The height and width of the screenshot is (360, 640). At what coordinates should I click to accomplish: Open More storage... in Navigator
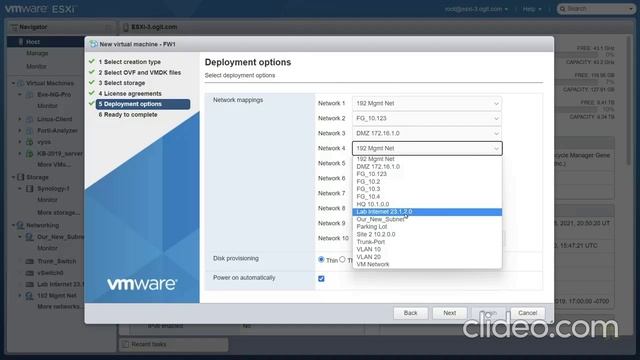58,213
